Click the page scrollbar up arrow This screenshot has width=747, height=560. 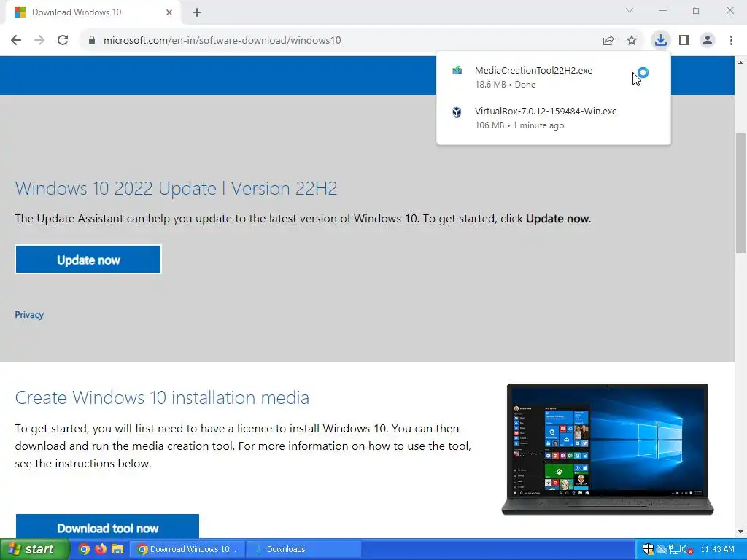pyautogui.click(x=741, y=63)
